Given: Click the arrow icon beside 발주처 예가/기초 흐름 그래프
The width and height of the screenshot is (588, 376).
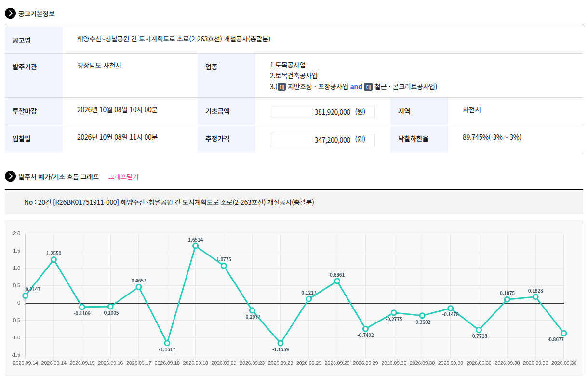Looking at the screenshot, I should click(10, 176).
